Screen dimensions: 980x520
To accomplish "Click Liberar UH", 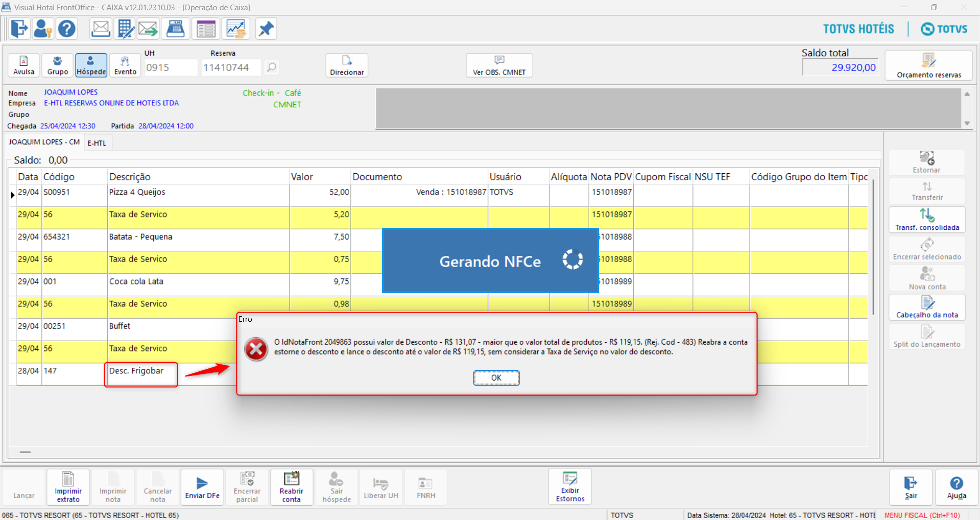I will pos(381,487).
